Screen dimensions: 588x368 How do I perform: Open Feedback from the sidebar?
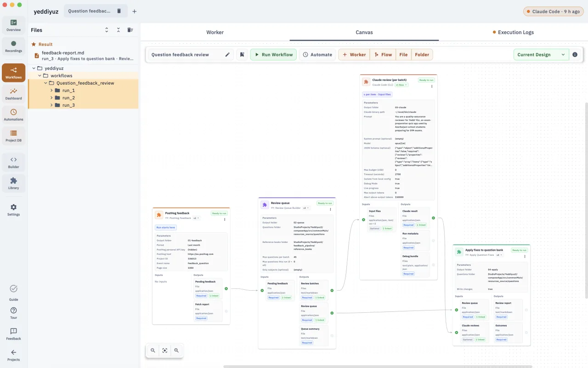13,334
